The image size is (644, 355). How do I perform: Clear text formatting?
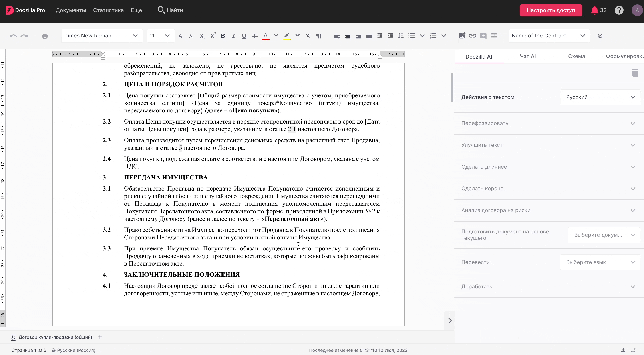click(x=308, y=36)
